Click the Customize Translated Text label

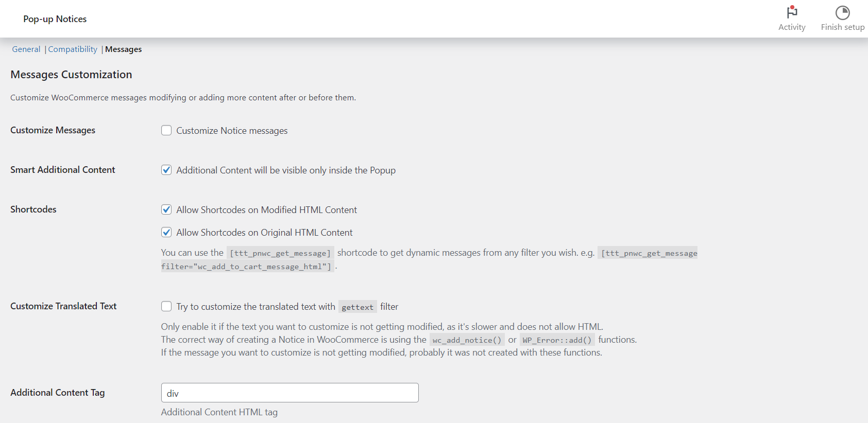click(63, 306)
